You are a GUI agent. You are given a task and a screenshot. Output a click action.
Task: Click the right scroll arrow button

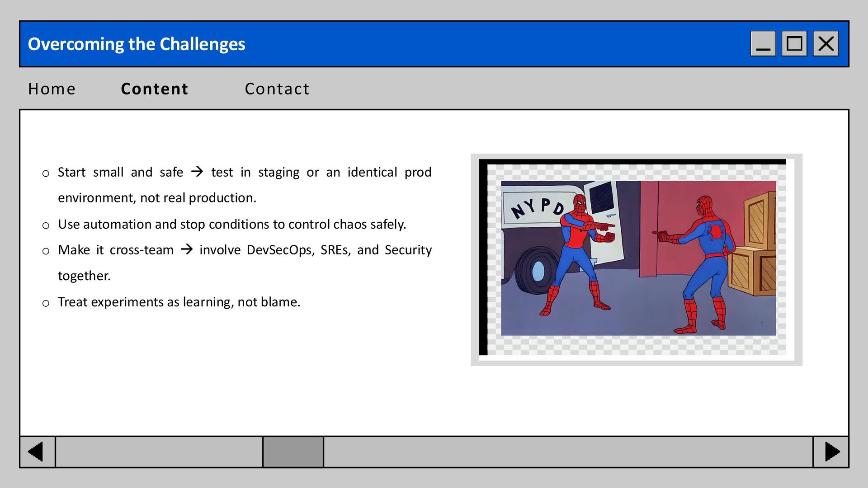point(831,452)
